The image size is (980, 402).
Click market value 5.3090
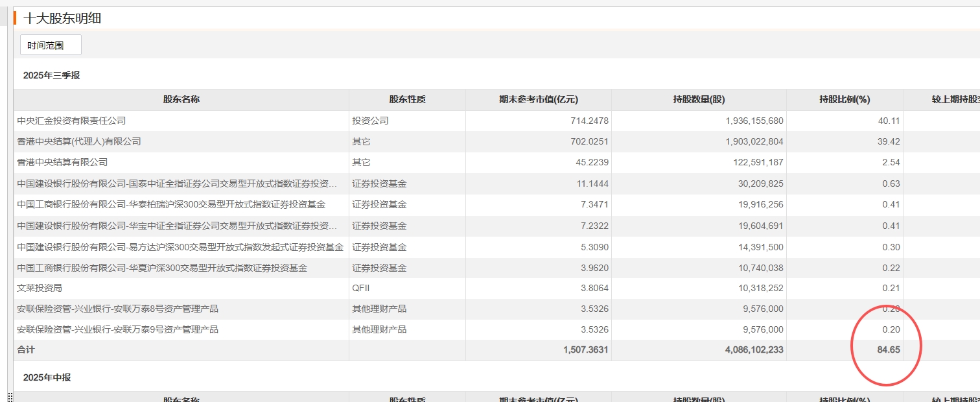tap(594, 247)
